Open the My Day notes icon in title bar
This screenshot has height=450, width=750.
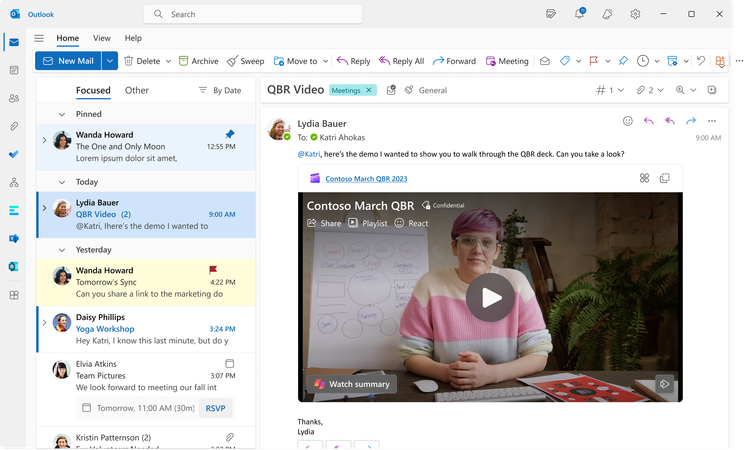551,14
